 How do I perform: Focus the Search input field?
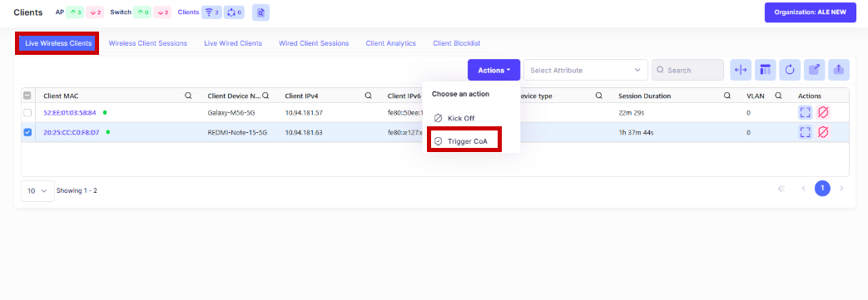click(x=687, y=70)
